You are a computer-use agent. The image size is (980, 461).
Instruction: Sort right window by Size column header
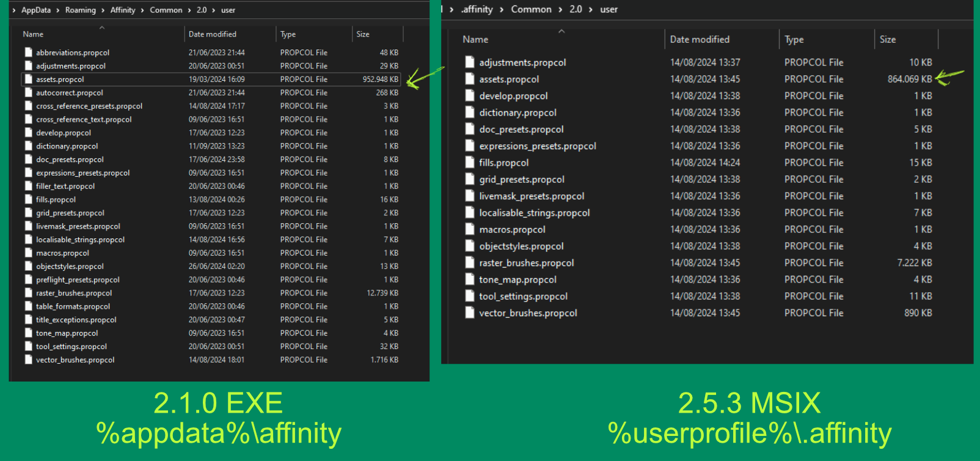click(x=888, y=39)
